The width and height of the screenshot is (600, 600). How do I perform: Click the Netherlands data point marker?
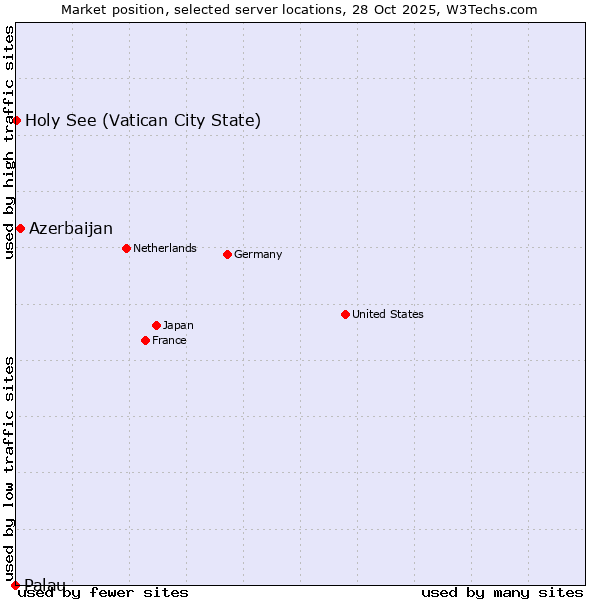[126, 248]
